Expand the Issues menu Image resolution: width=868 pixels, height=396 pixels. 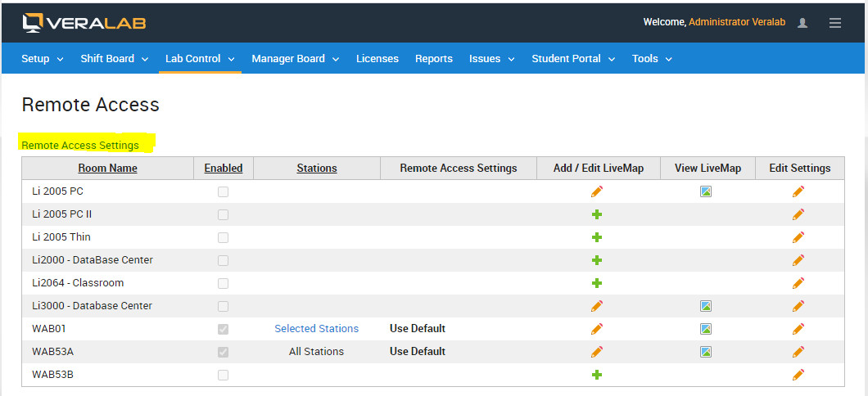(x=491, y=59)
